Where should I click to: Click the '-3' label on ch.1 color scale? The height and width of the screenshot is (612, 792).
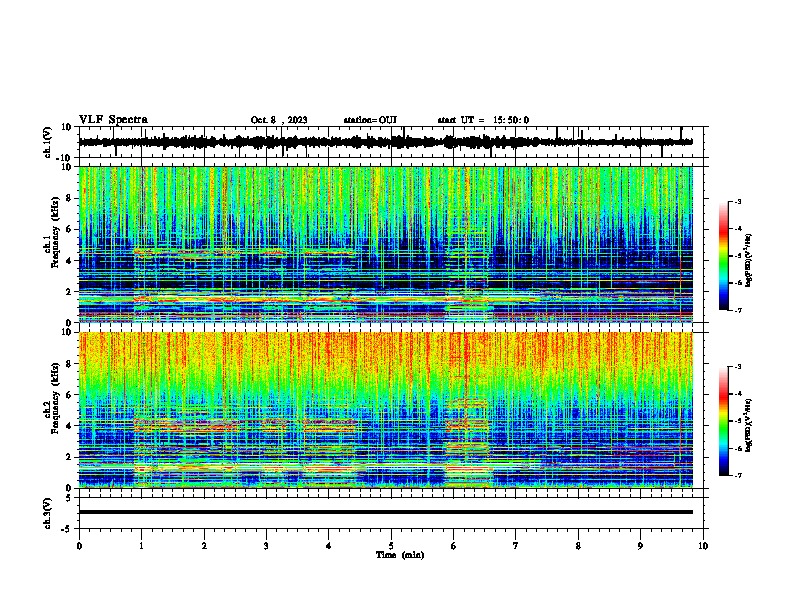coord(738,202)
